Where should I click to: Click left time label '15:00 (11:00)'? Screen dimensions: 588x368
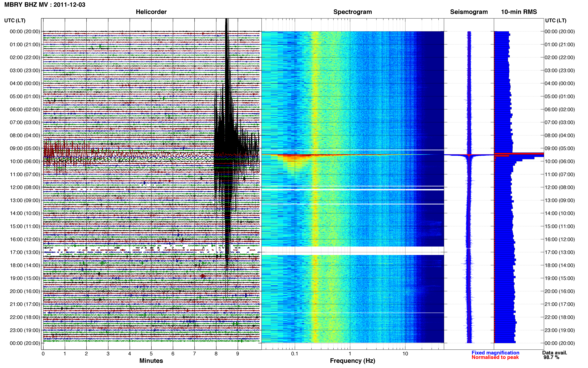pos(25,226)
